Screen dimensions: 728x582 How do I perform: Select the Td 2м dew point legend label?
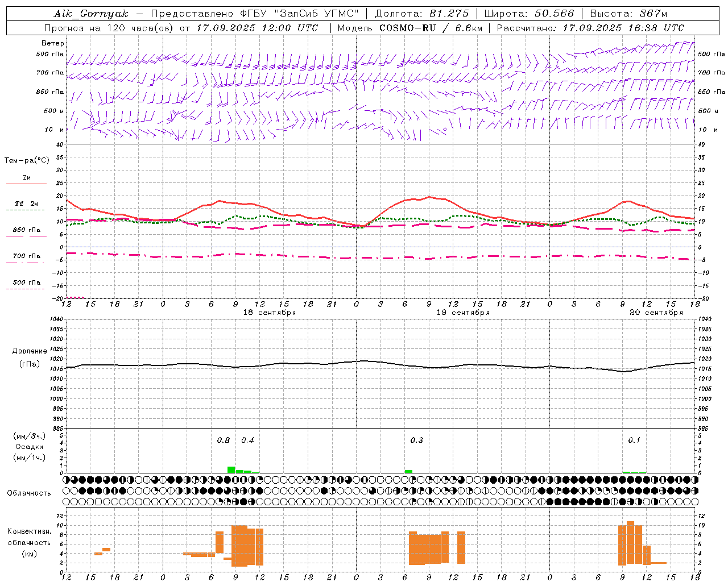[x=27, y=203]
